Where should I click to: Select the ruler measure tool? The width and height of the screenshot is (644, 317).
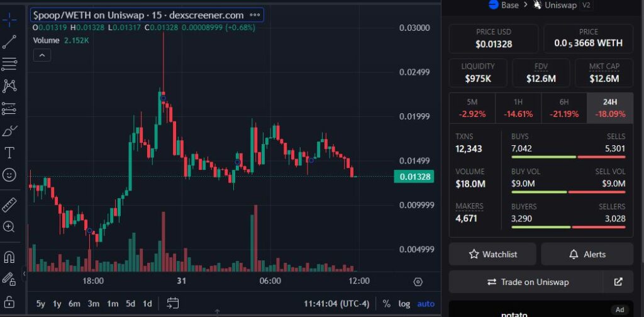[x=9, y=204]
